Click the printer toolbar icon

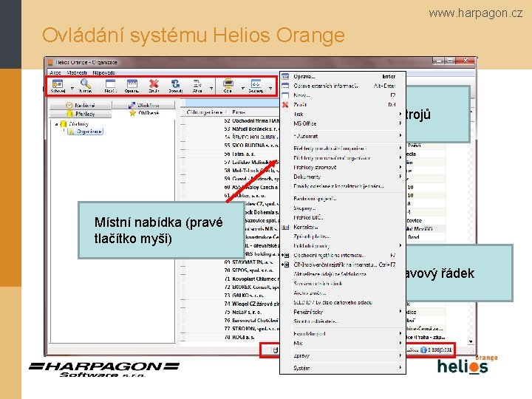point(228,83)
